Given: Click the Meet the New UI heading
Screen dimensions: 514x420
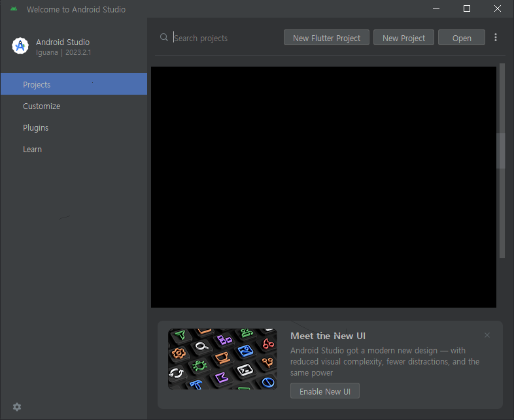Looking at the screenshot, I should click(x=328, y=336).
